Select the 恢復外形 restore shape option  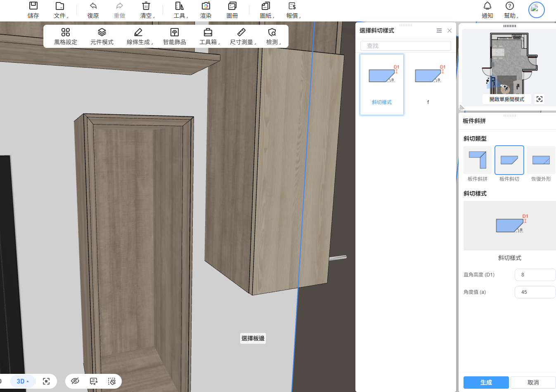(541, 161)
